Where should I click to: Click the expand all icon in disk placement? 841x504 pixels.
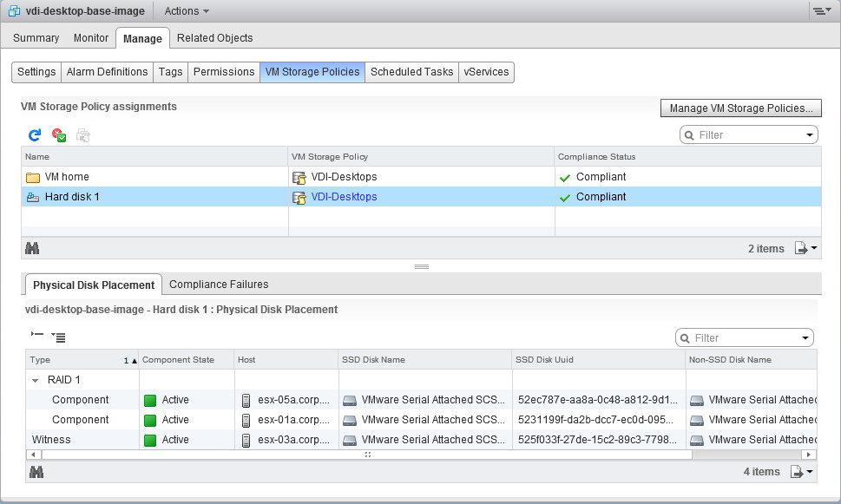pyautogui.click(x=58, y=337)
